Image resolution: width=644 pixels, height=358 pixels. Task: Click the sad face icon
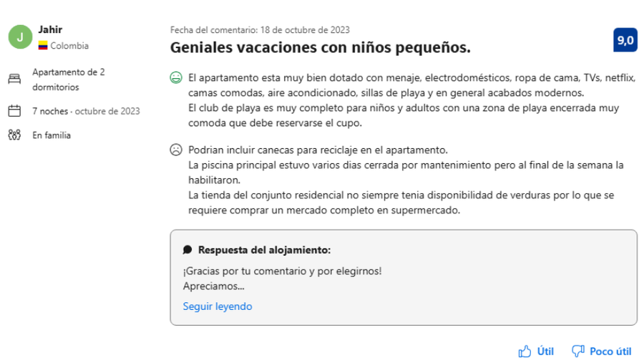click(x=175, y=150)
